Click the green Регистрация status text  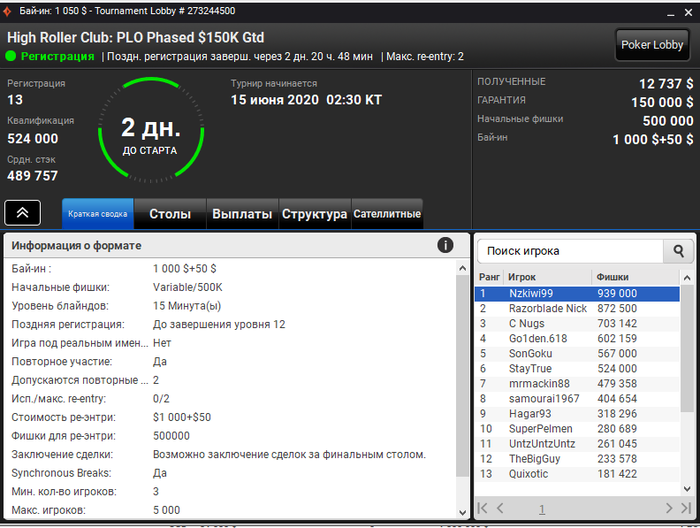(x=58, y=56)
